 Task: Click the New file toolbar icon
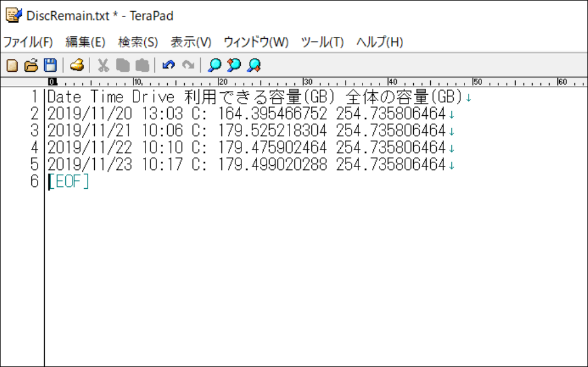[x=12, y=66]
